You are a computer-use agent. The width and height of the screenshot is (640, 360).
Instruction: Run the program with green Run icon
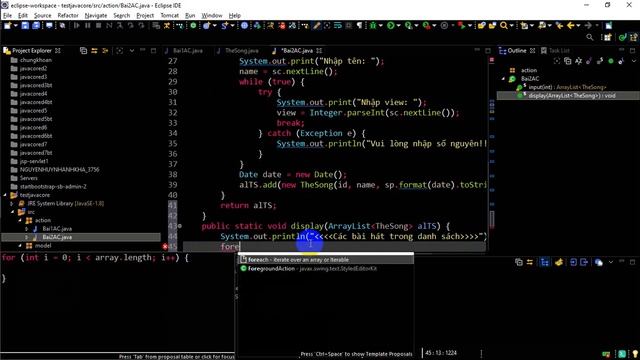pos(391,26)
